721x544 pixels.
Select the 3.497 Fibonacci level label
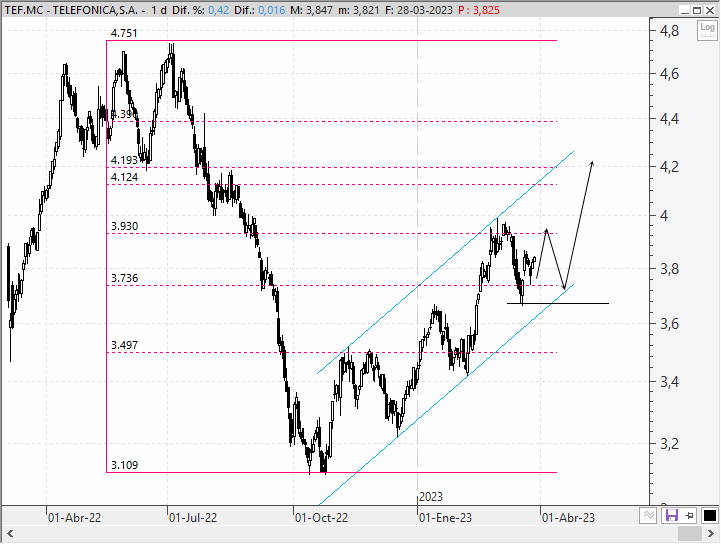point(124,345)
